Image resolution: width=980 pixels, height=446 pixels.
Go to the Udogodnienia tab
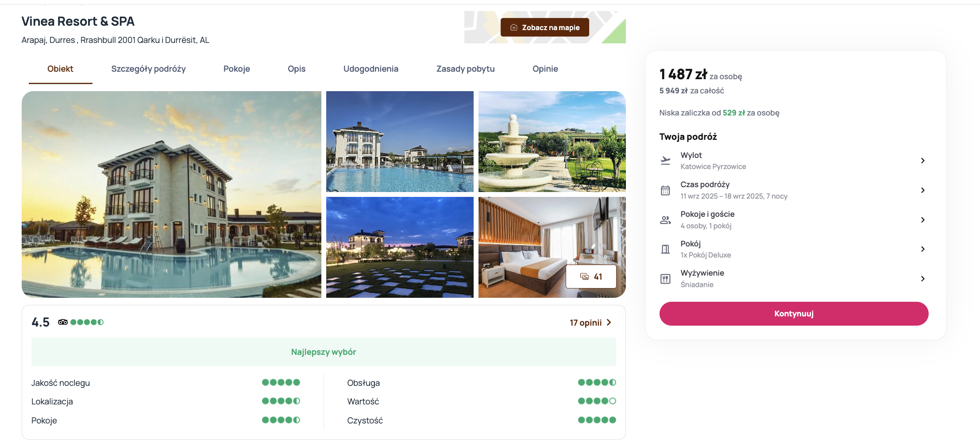371,69
